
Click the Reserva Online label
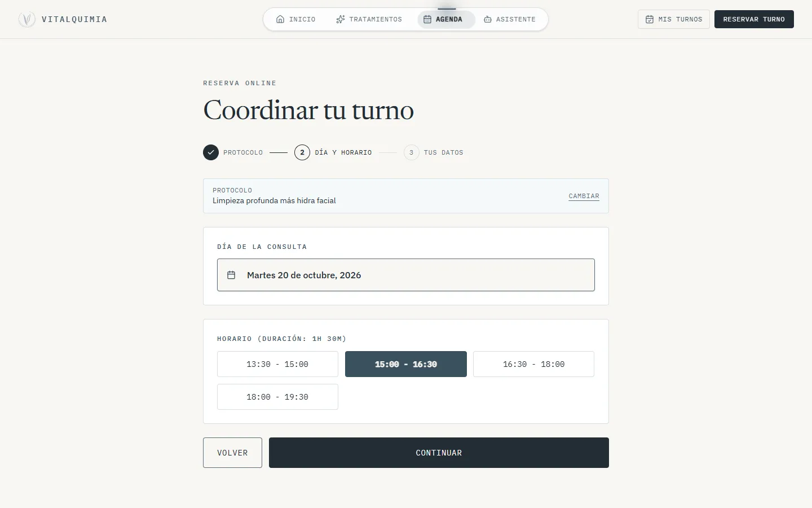pyautogui.click(x=240, y=83)
